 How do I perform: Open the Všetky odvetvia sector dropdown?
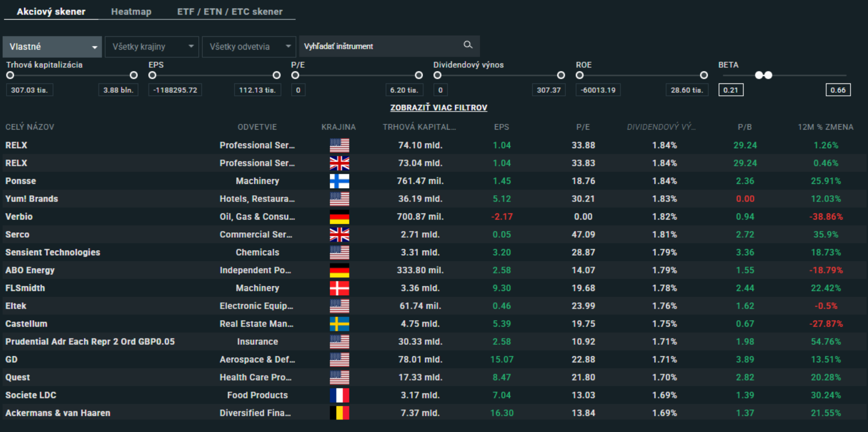(249, 47)
